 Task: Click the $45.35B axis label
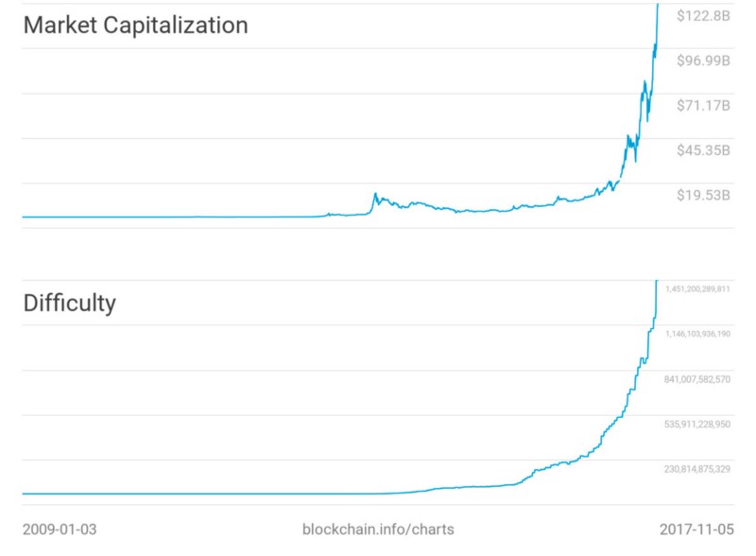(x=703, y=149)
